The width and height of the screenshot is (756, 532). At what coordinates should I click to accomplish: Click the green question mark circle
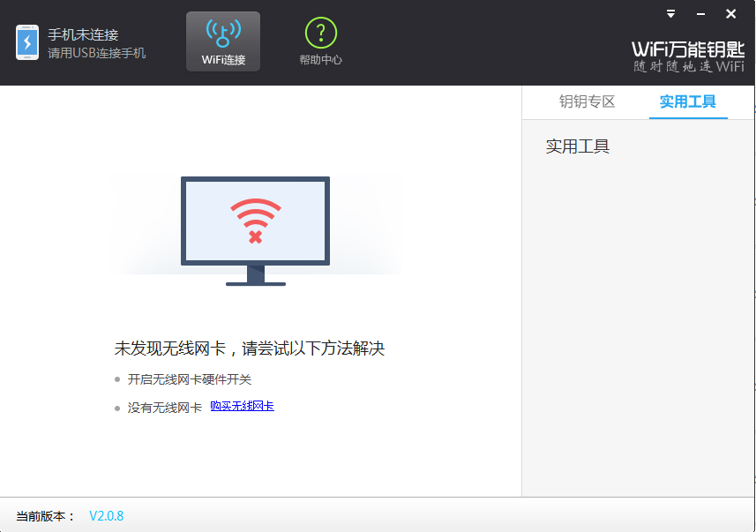(319, 32)
